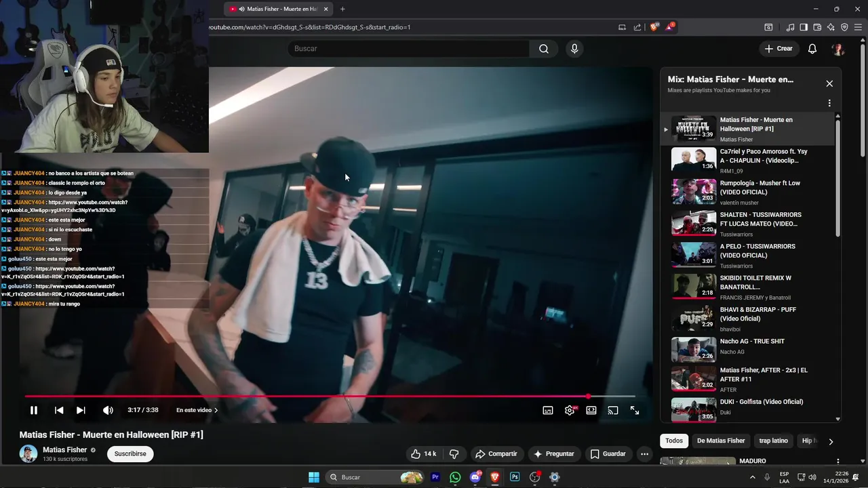Click the Mix playlist scrollbar
Viewport: 868px width, 488px height.
(838, 178)
